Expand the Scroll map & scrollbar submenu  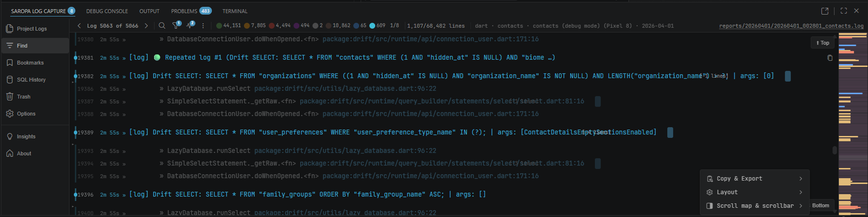click(755, 206)
